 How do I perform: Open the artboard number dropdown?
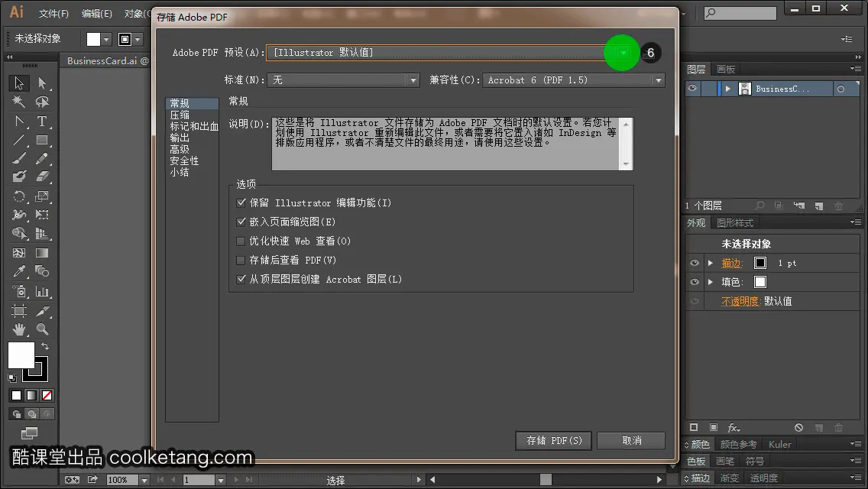click(220, 480)
